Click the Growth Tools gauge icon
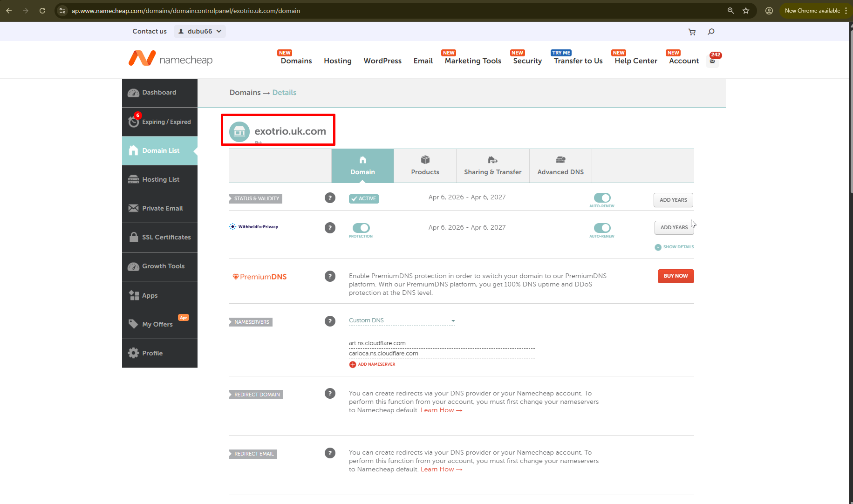 click(x=133, y=266)
